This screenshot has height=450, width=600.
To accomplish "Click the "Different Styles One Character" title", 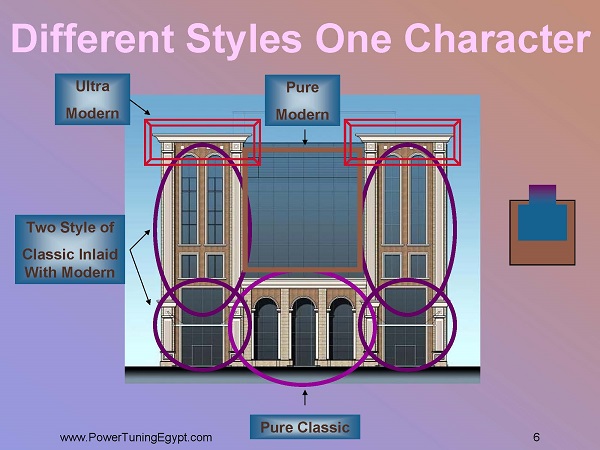I will click(301, 39).
